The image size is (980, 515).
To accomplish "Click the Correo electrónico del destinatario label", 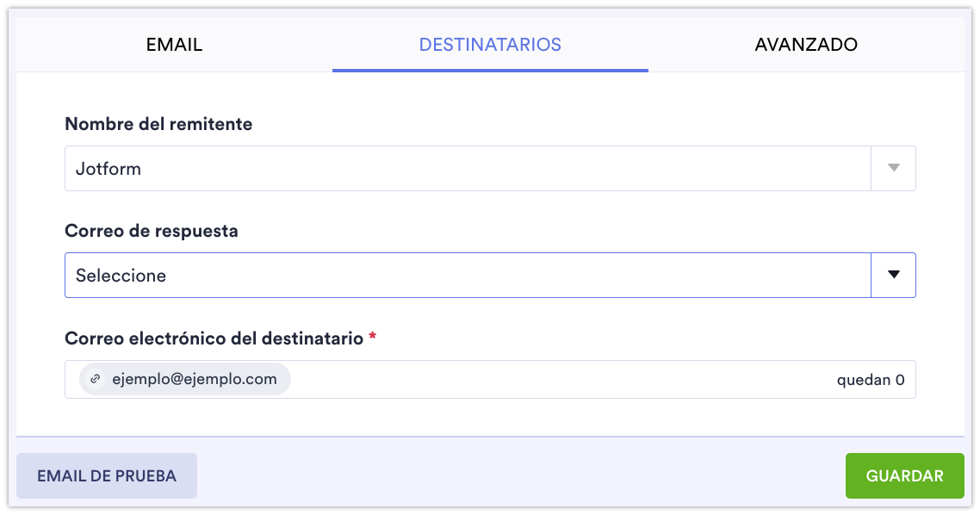I will point(214,338).
